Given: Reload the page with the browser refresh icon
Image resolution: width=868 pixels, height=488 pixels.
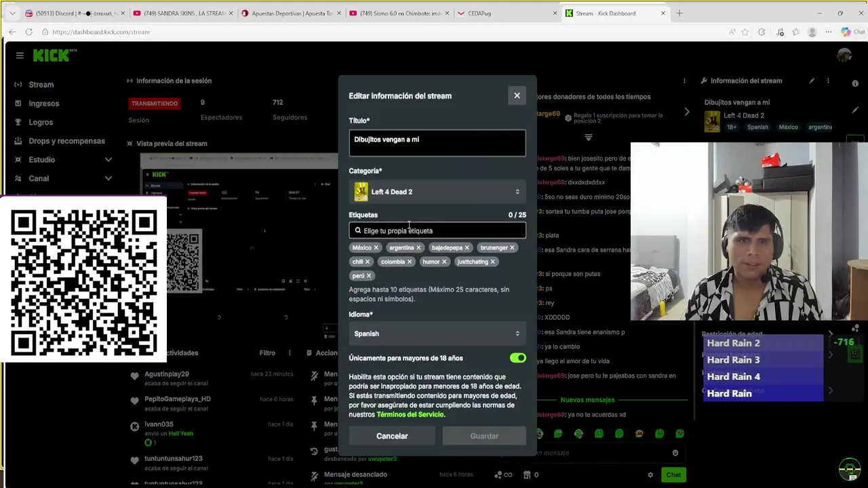Looking at the screenshot, I should 28,32.
